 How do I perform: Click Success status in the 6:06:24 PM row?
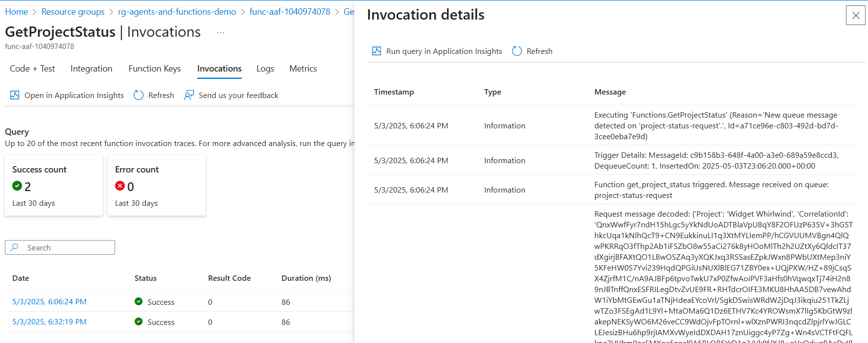point(161,302)
